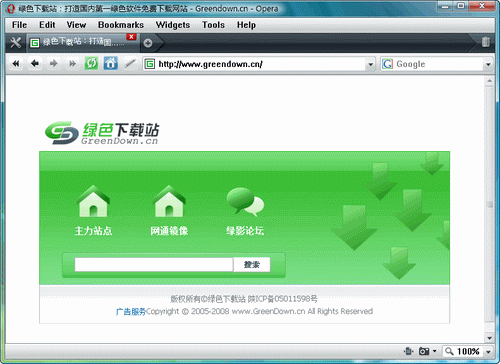Open the 100% zoom level dropdown

tap(488, 351)
